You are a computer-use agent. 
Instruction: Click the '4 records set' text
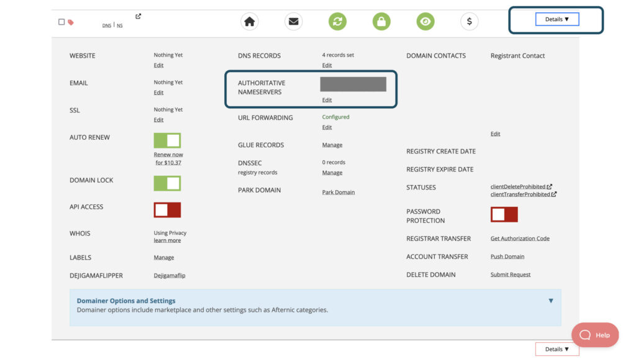338,55
